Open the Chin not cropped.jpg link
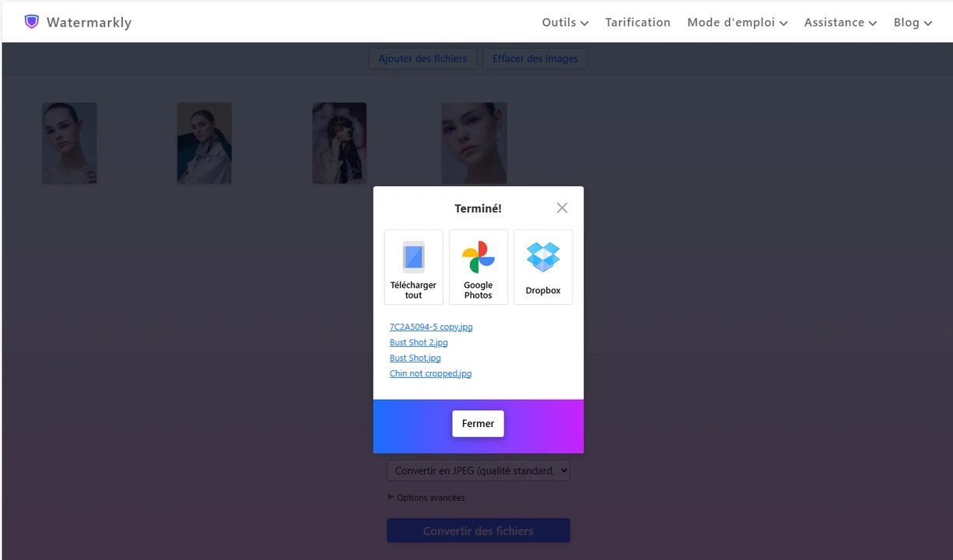Screen dimensions: 953x560 coord(430,373)
